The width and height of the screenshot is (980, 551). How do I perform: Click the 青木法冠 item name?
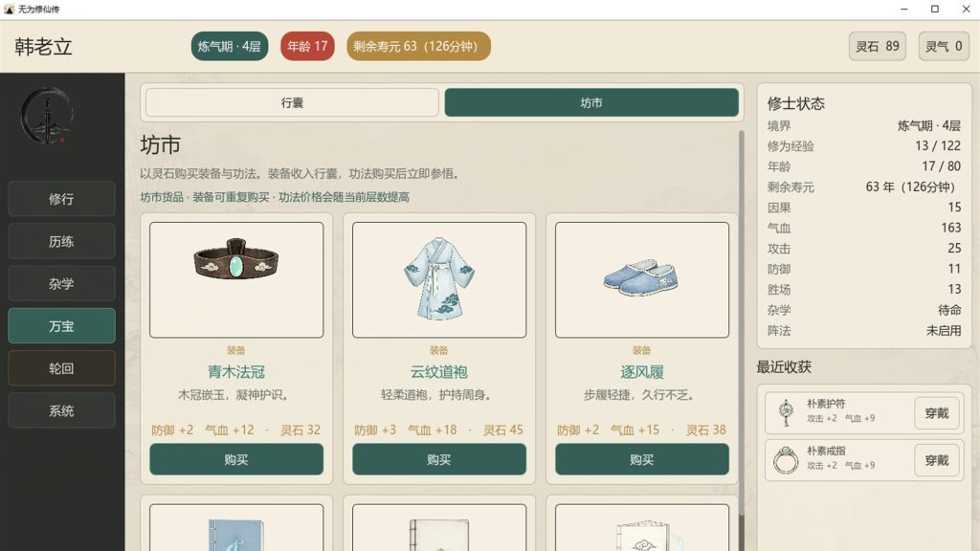236,372
